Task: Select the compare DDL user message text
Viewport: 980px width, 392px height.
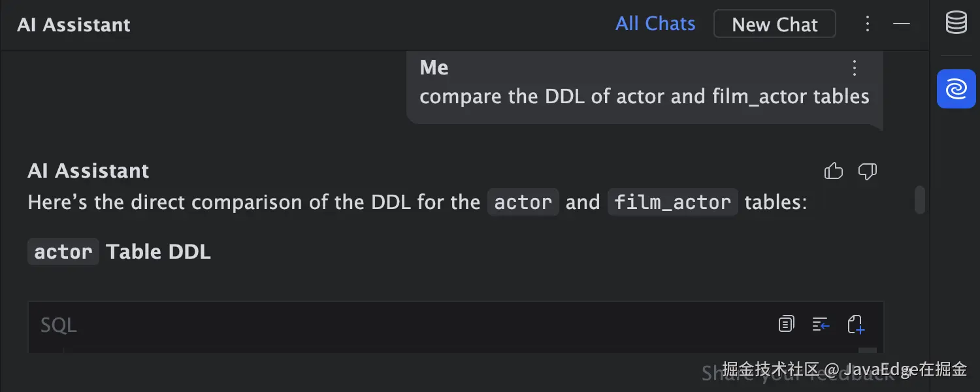Action: [644, 97]
